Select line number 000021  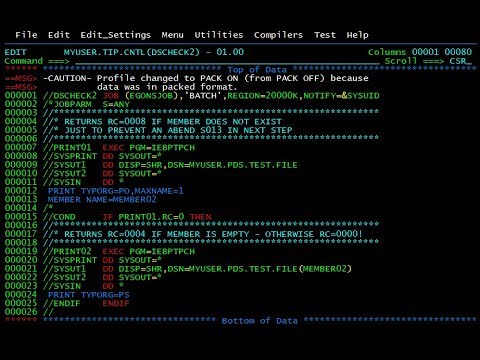pos(21,269)
